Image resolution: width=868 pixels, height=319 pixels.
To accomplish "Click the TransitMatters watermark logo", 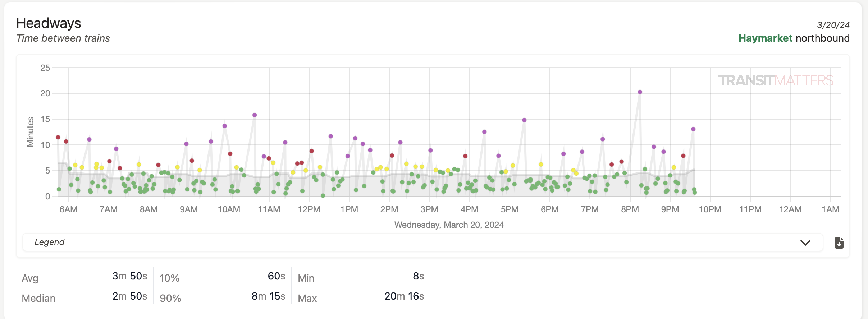I will click(776, 80).
